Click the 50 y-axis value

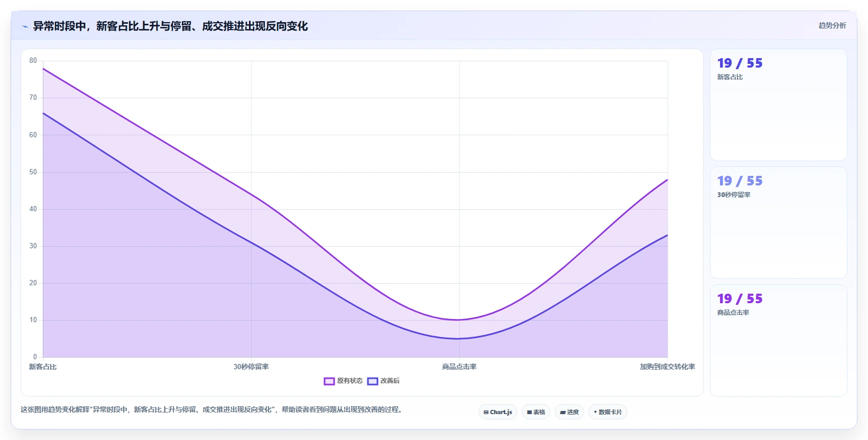click(x=33, y=172)
